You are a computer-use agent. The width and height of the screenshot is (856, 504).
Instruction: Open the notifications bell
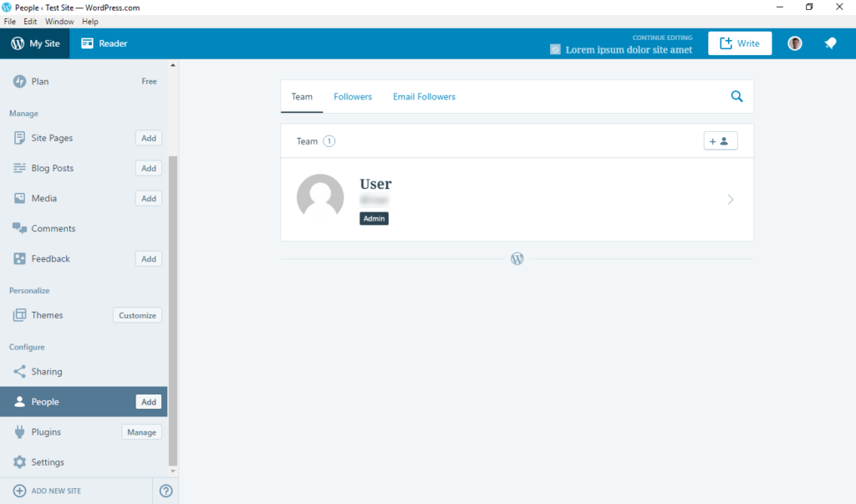pos(830,43)
